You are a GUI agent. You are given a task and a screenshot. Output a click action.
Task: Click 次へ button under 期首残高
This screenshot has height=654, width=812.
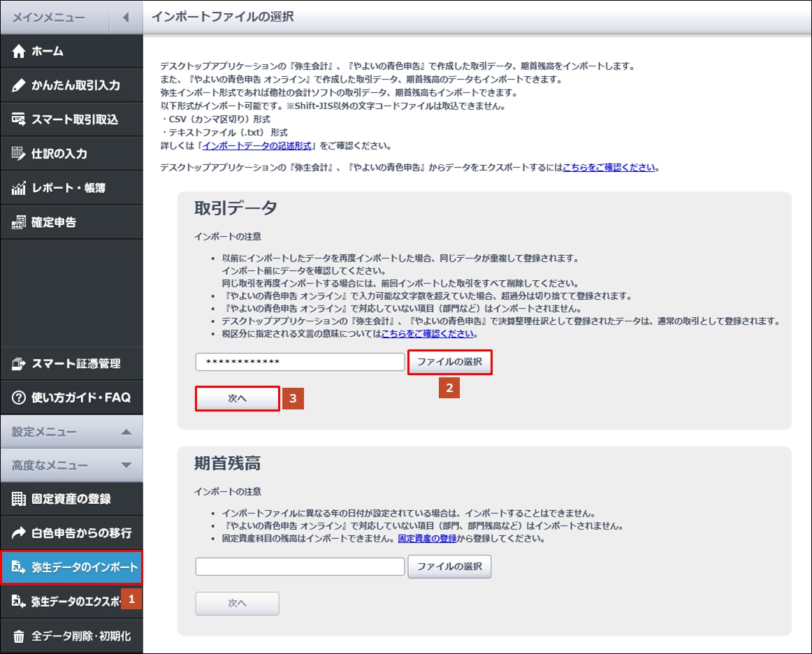point(237,603)
